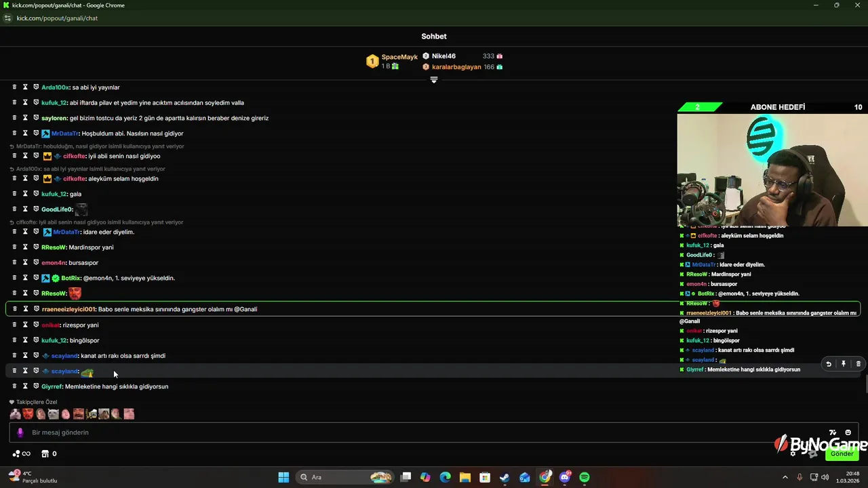868x488 pixels.
Task: Click the streamer webcam overlay
Action: (x=772, y=169)
